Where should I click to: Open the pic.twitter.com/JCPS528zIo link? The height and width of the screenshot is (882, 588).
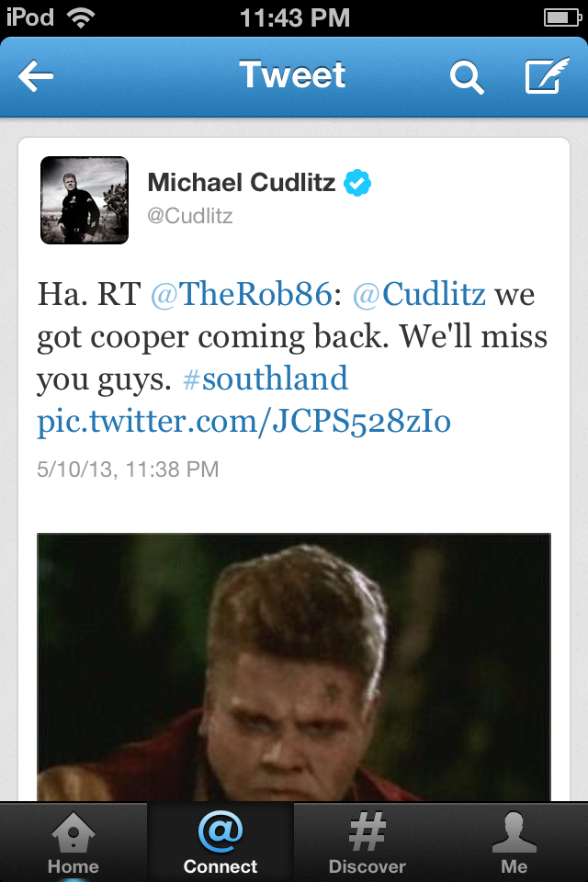[x=244, y=421]
